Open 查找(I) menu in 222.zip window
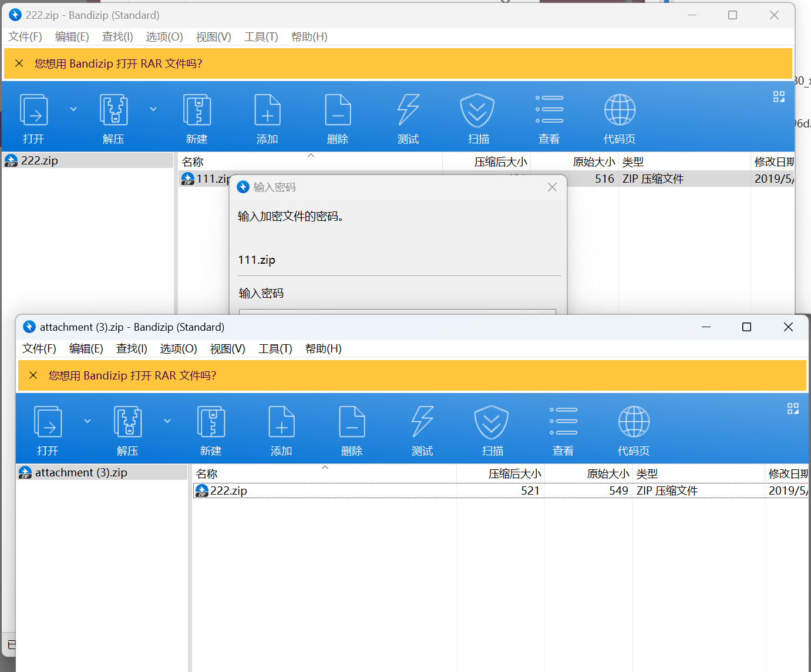Screen dimensions: 811x672 click(x=117, y=37)
